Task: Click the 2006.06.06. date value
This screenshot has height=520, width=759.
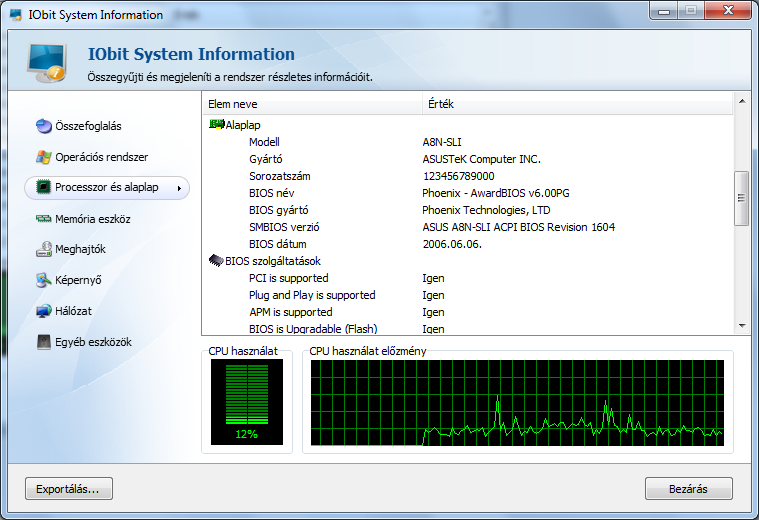Action: pos(452,244)
